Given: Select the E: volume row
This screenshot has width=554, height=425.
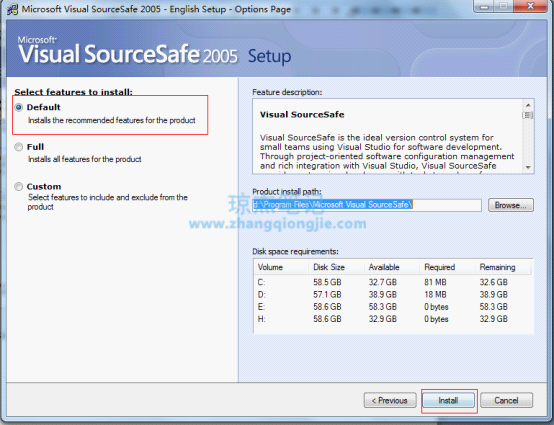Looking at the screenshot, I should [393, 307].
